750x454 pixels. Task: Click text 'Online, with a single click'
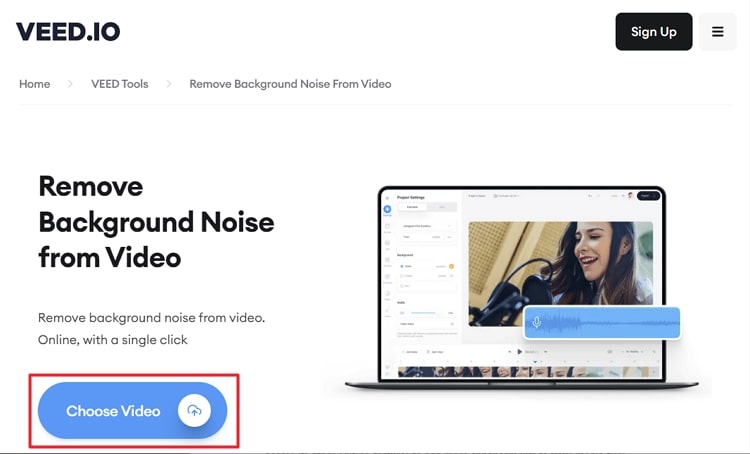(x=113, y=340)
